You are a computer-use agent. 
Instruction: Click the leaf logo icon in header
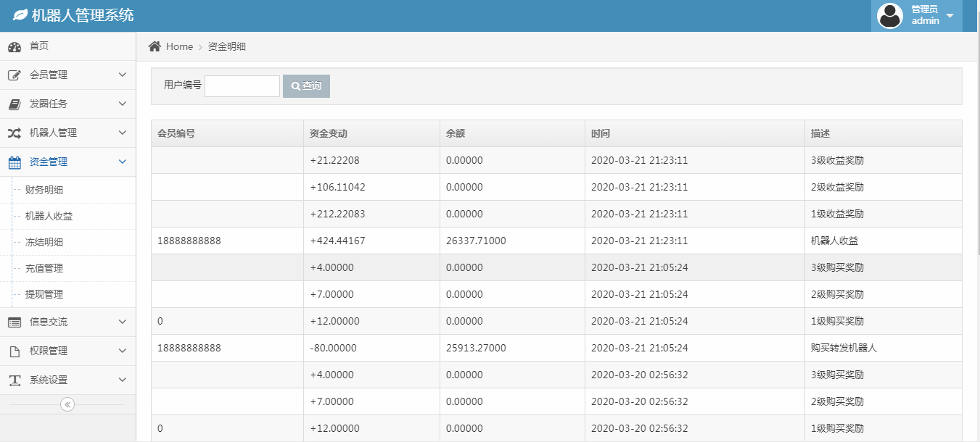click(20, 15)
